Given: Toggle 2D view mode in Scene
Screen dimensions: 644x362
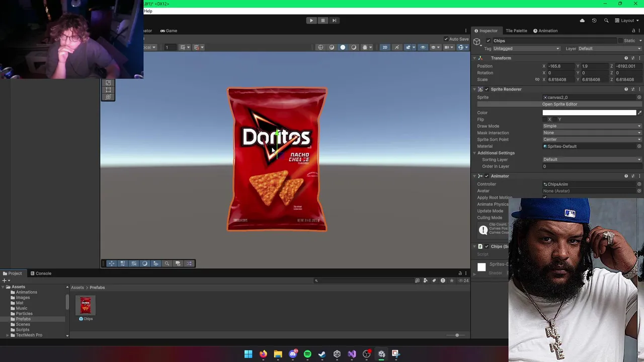Looking at the screenshot, I should point(385,47).
